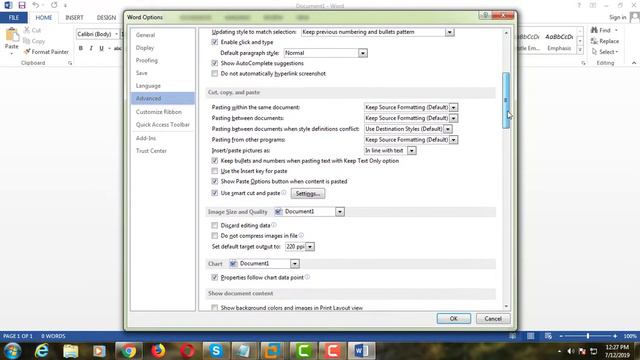Open Opera browser from taskbar
This screenshot has width=640, height=360.
187,351
